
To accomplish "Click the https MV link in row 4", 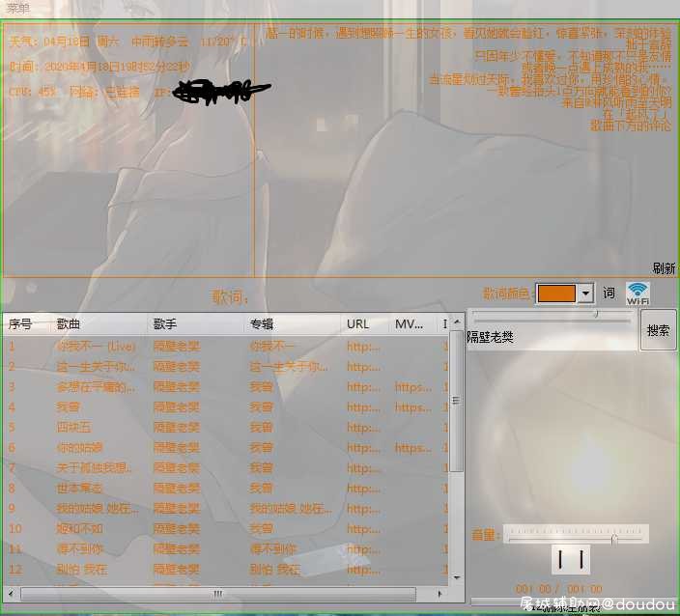I will tap(412, 407).
